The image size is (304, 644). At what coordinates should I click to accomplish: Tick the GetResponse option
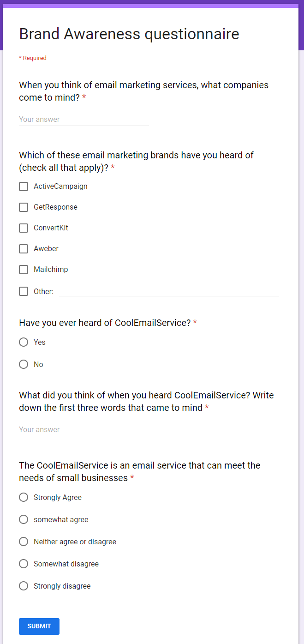click(24, 207)
